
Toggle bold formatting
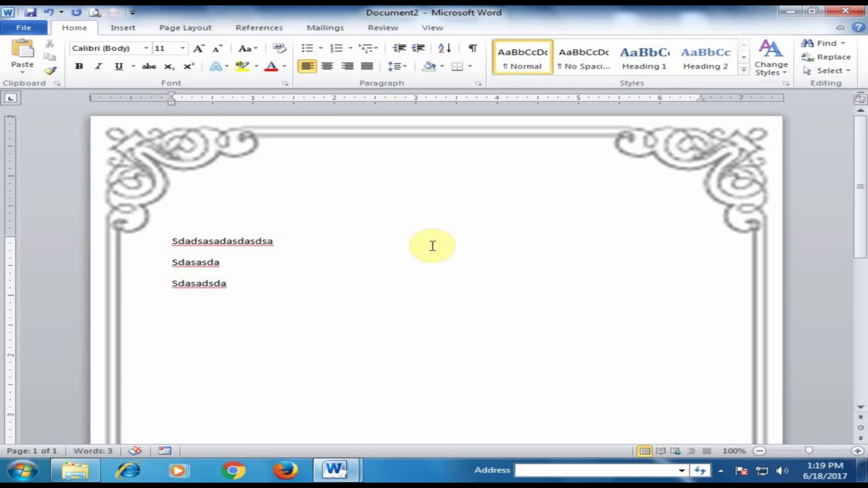pyautogui.click(x=79, y=66)
